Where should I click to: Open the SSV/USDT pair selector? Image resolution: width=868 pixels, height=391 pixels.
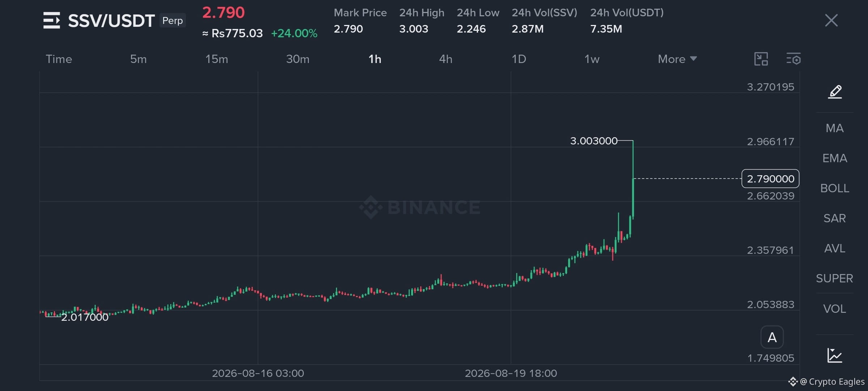[111, 21]
